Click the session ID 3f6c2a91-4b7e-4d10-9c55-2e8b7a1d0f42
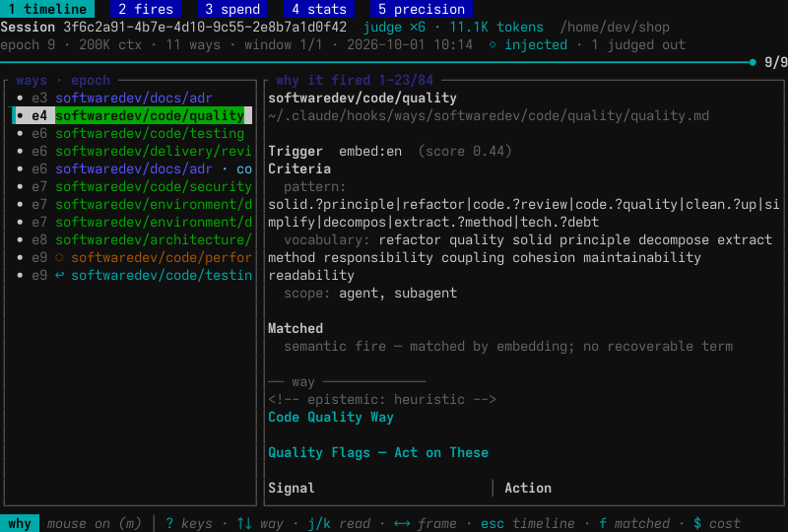 [205, 28]
